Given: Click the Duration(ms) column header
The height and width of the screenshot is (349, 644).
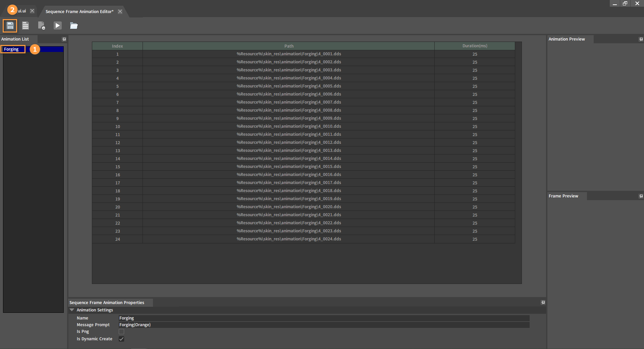Looking at the screenshot, I should (x=475, y=46).
